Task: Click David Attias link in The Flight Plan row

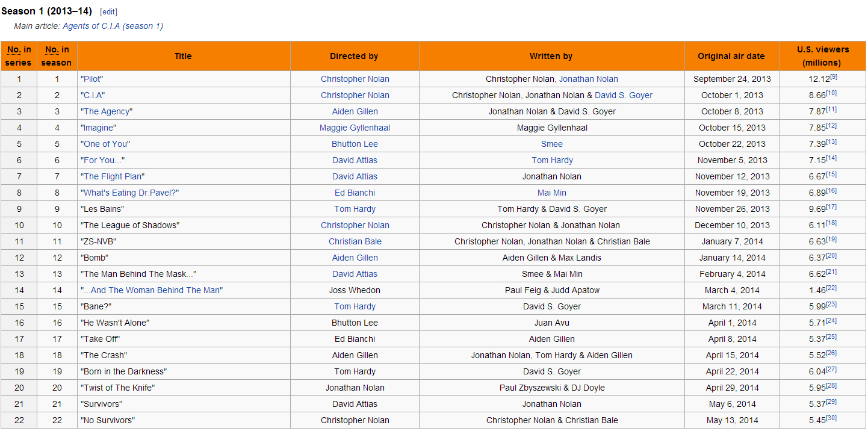Action: pyautogui.click(x=355, y=176)
